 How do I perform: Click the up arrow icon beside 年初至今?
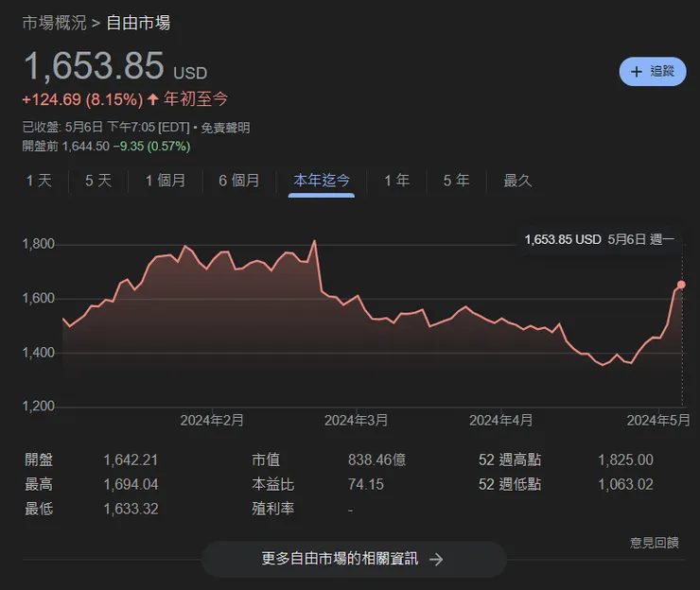(x=152, y=99)
